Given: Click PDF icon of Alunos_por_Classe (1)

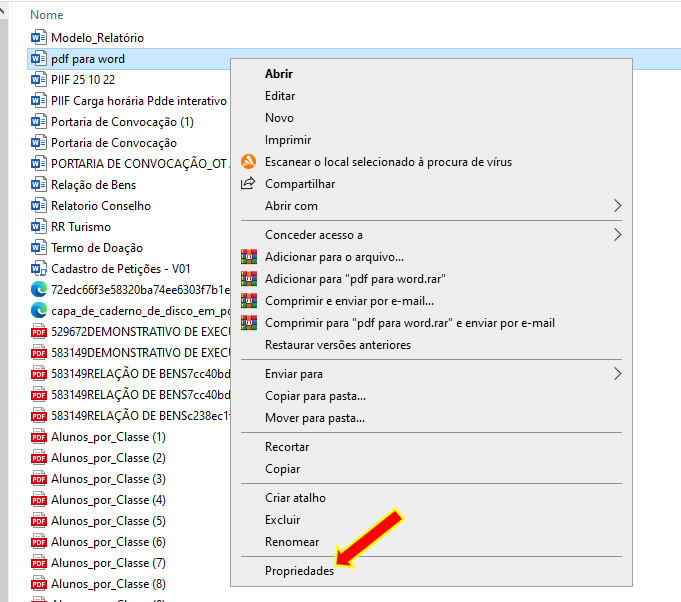Looking at the screenshot, I should 39,437.
